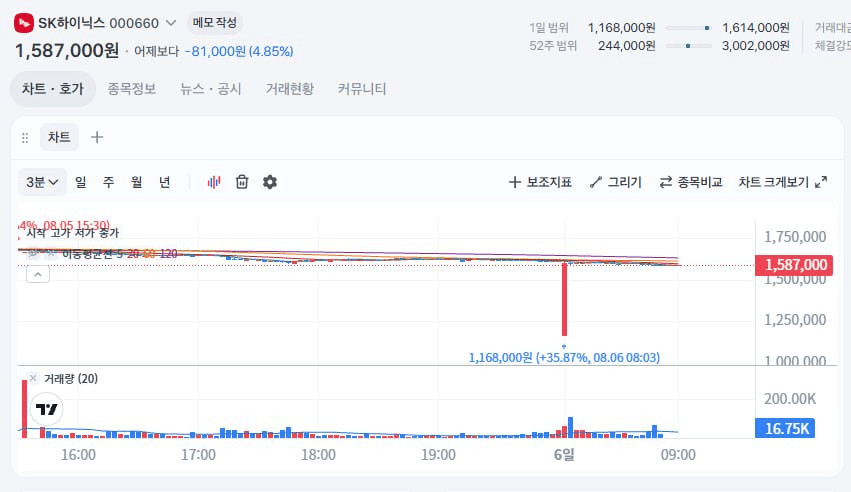This screenshot has width=851, height=492.
Task: Click the 3,002,000원 52-week high value
Action: point(755,46)
